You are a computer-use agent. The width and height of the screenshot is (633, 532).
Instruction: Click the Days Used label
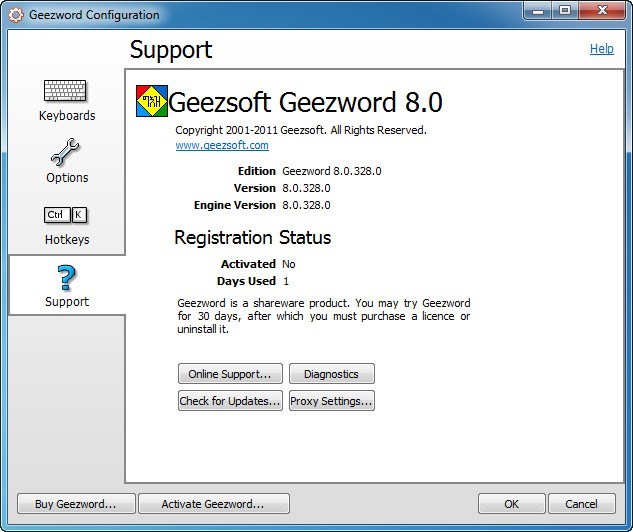coord(246,281)
